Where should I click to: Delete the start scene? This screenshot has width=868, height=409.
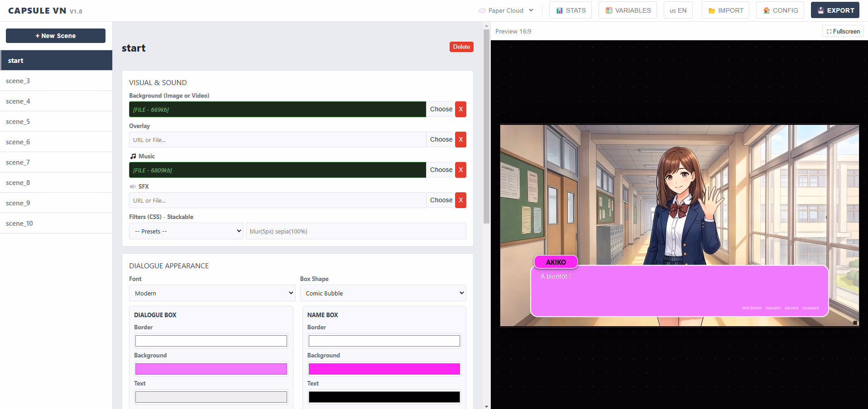pos(461,47)
